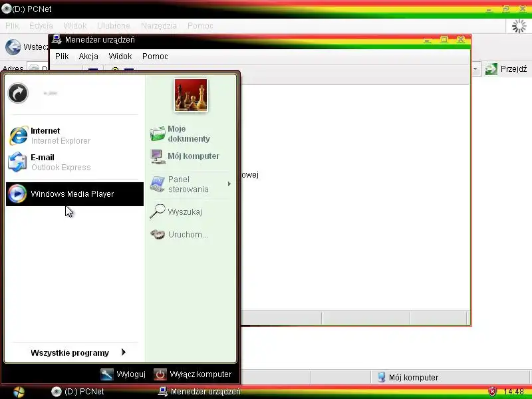Open Narzędzia menu in PCNet window
Viewport: 532px width, 399px height.
(x=159, y=26)
